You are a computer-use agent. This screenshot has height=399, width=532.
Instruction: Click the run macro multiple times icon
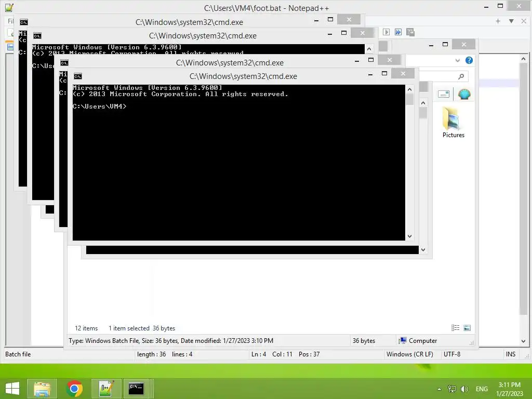point(398,32)
